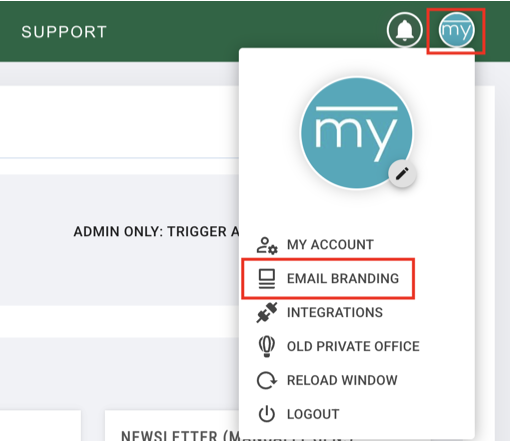Click the power icon for Logout
The image size is (510, 441).
pos(267,414)
